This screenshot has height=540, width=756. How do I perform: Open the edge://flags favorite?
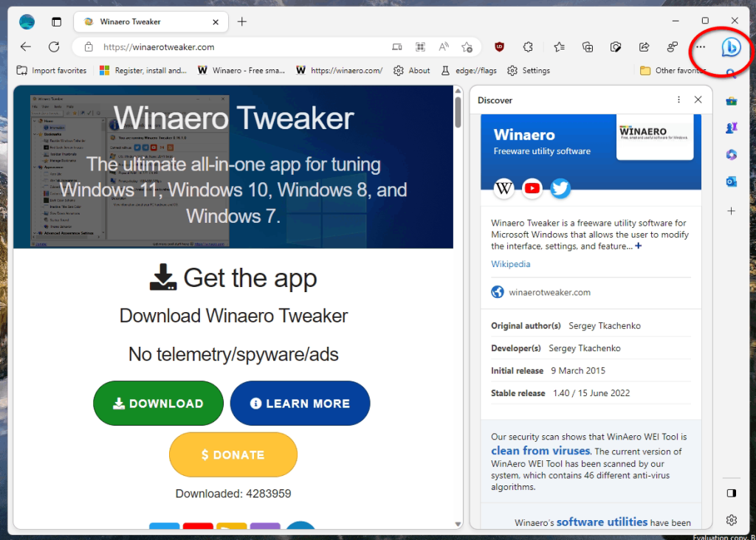(469, 70)
